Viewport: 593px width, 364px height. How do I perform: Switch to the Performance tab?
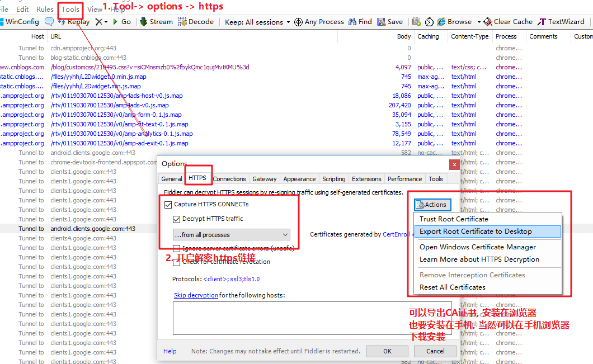click(x=404, y=179)
